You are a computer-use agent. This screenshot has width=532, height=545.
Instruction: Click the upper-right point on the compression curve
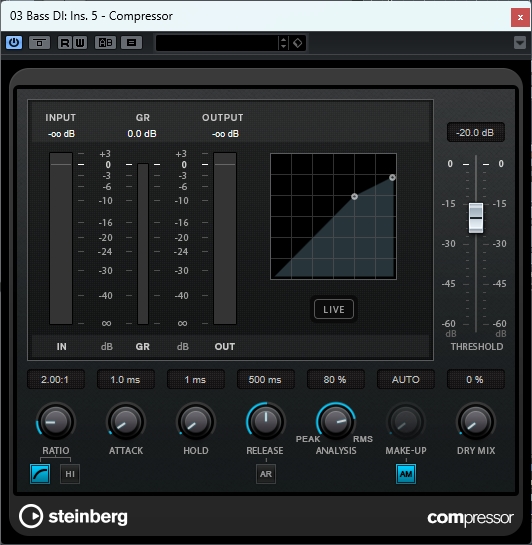pos(392,178)
